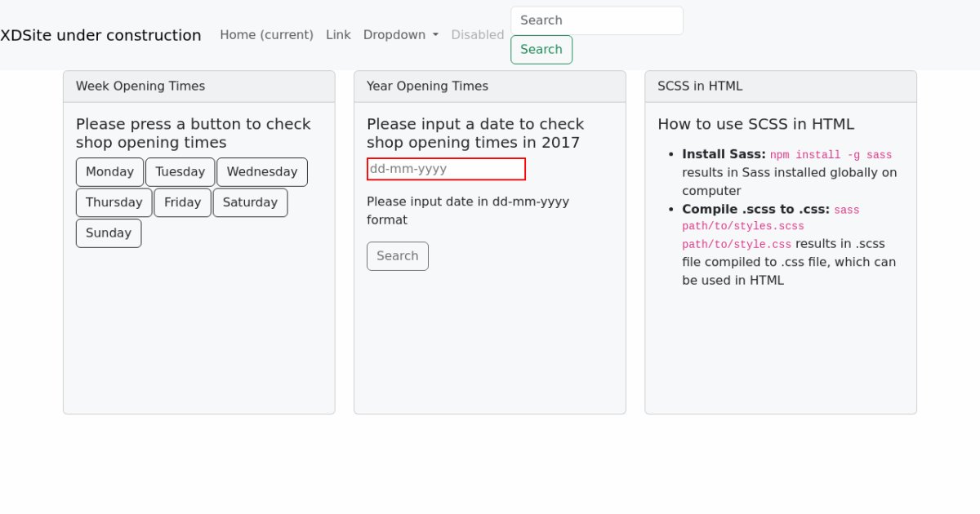Viewport: 980px width, 514px height.
Task: View Saturday opening times
Action: click(x=250, y=202)
